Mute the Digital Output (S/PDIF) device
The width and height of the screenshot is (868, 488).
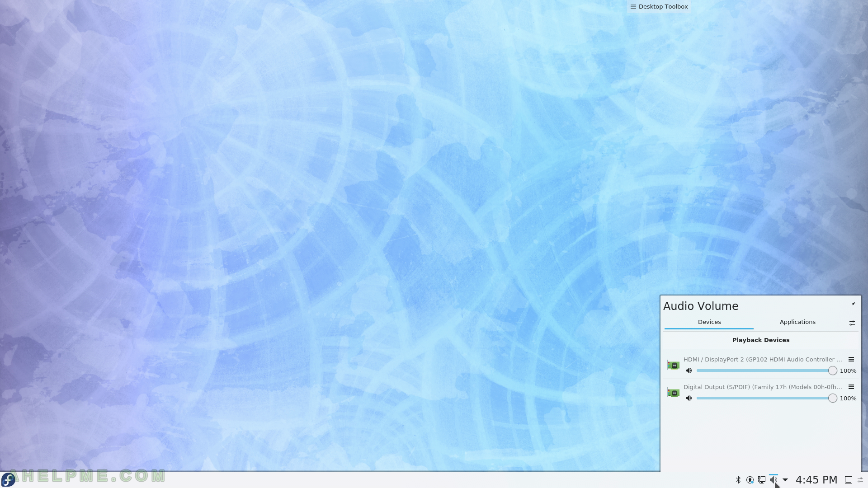(689, 398)
